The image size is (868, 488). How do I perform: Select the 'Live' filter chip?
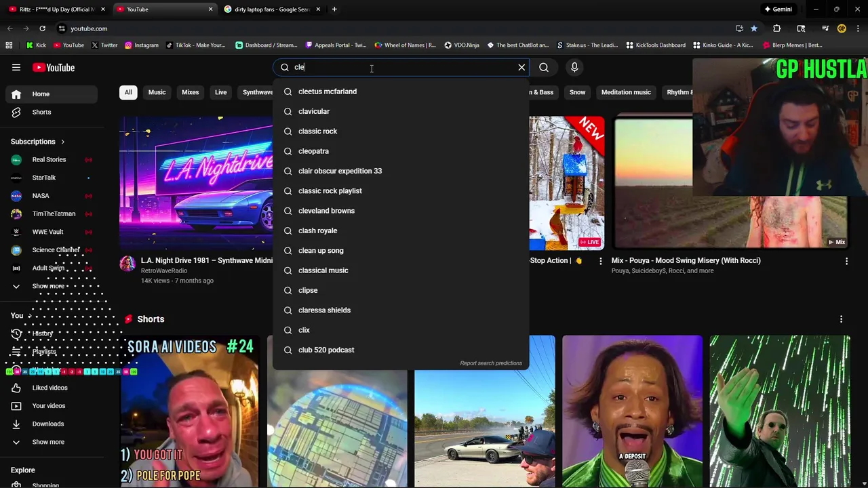tap(221, 92)
